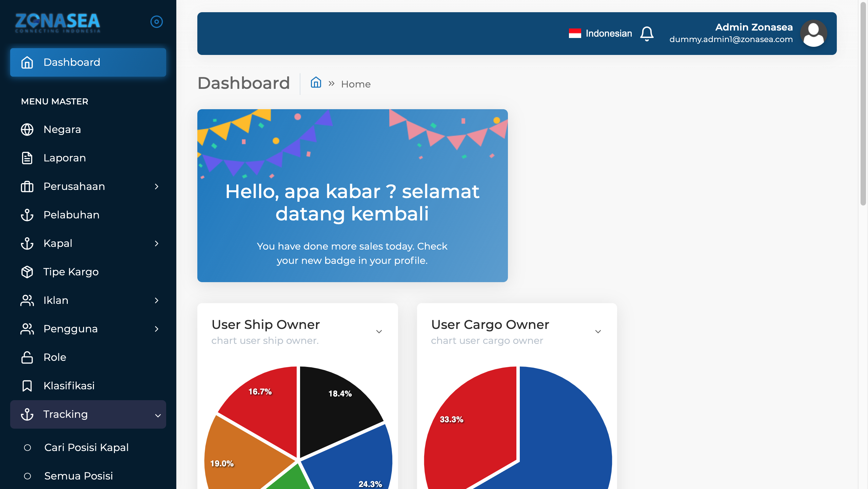
Task: Click the welcome banner greeting card
Action: 353,196
